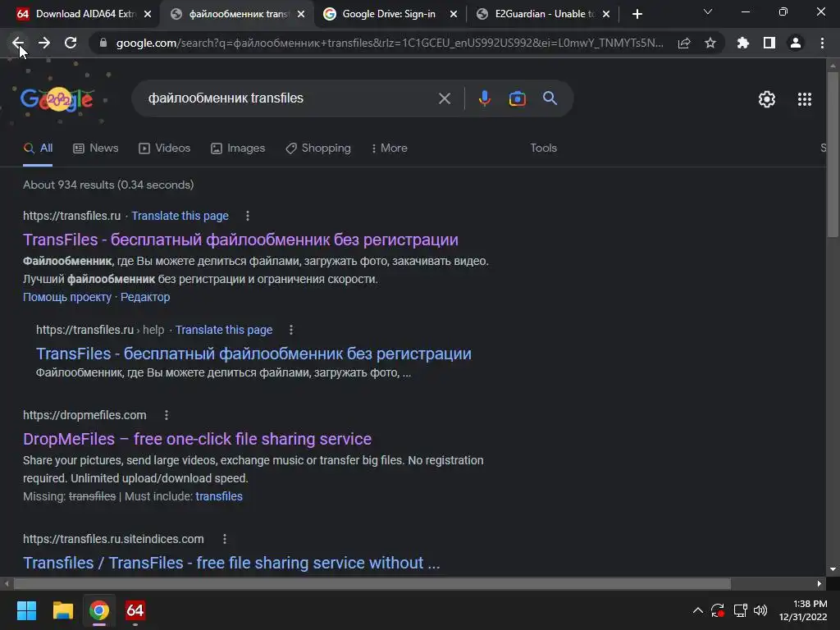Open the Редактор sitelink
The image size is (840, 630).
pyautogui.click(x=145, y=297)
